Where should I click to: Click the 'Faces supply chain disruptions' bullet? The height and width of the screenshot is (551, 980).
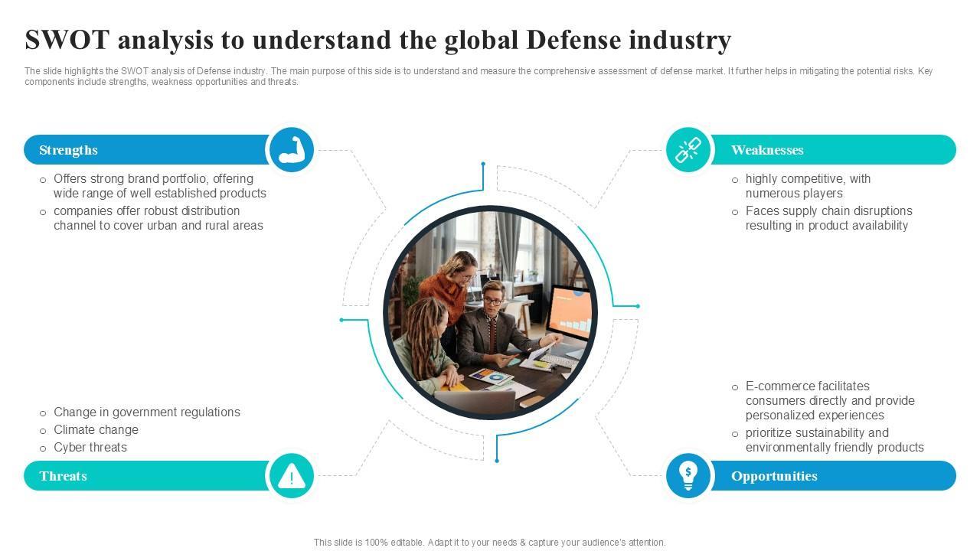(x=822, y=218)
